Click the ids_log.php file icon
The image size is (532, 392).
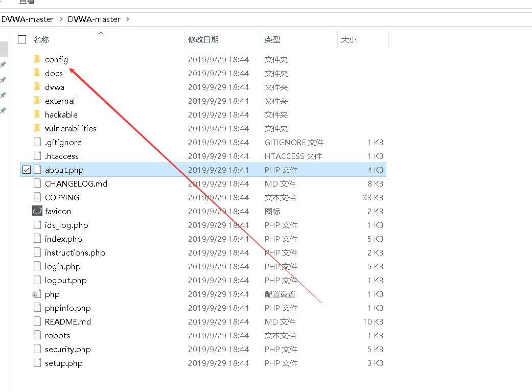(x=37, y=225)
